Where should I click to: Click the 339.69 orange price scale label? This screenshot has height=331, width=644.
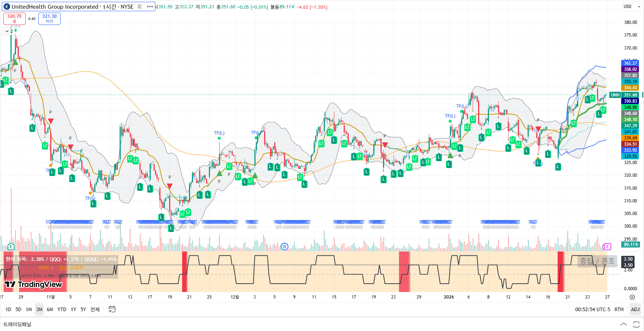630,138
